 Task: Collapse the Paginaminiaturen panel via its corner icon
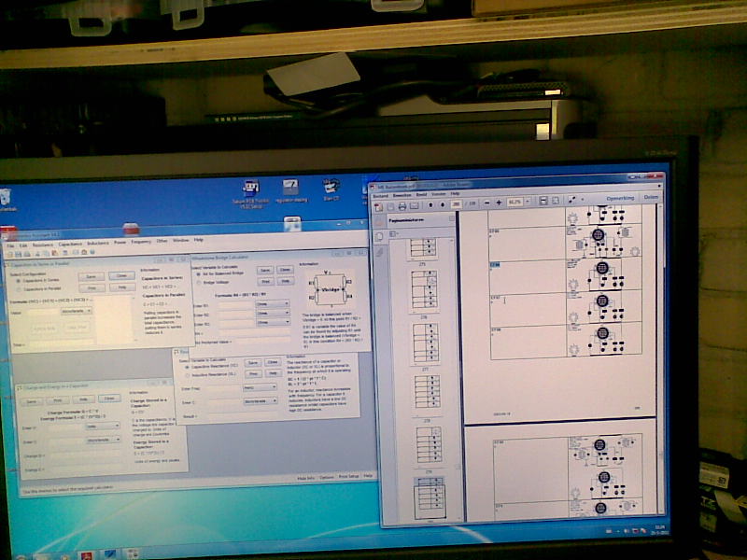click(451, 218)
